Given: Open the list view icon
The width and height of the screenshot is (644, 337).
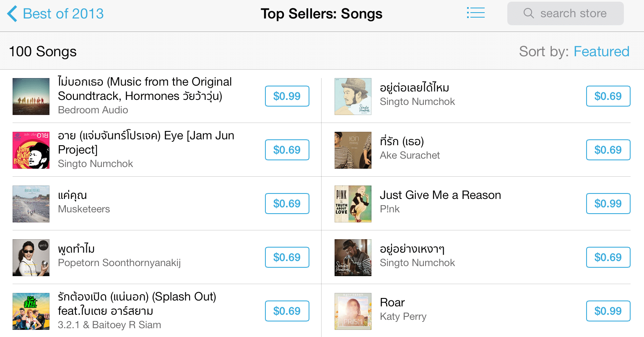Looking at the screenshot, I should [x=475, y=13].
